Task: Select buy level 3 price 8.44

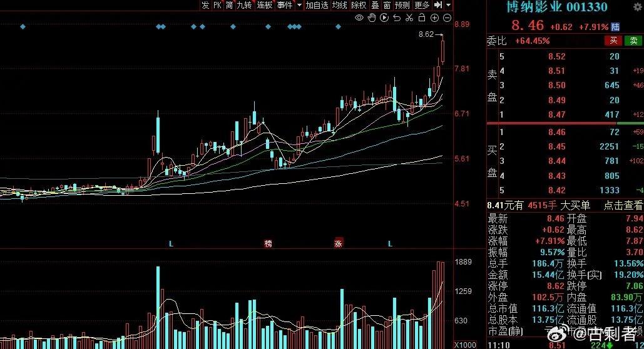Action: [x=557, y=161]
